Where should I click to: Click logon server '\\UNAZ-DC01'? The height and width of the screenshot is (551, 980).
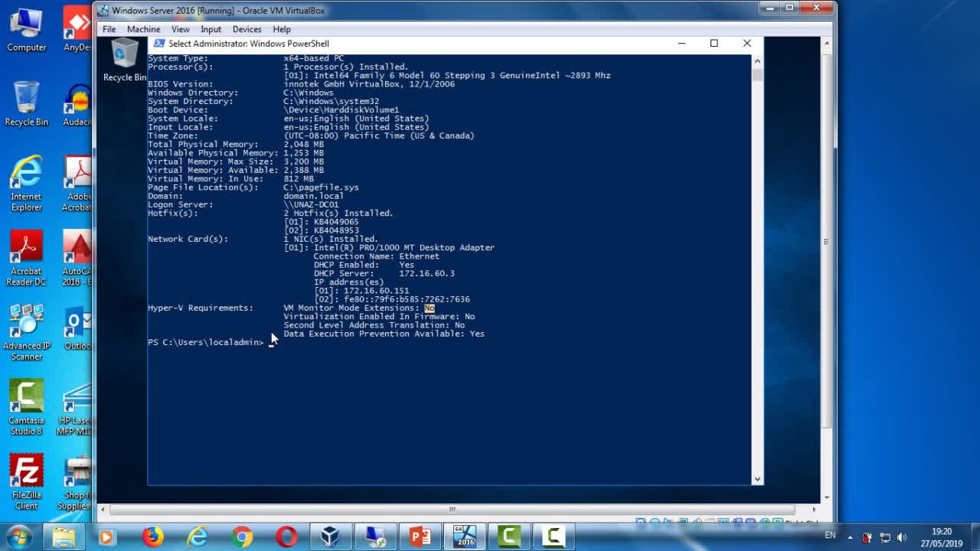click(311, 204)
